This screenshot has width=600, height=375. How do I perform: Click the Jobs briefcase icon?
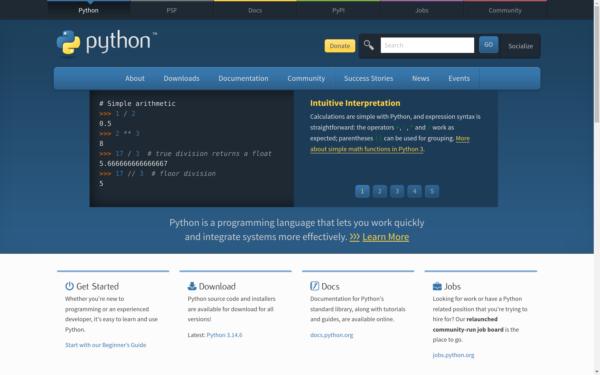(x=437, y=286)
